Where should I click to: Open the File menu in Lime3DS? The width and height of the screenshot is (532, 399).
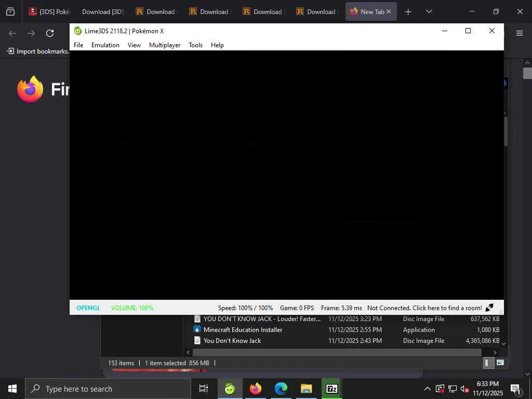click(x=78, y=45)
